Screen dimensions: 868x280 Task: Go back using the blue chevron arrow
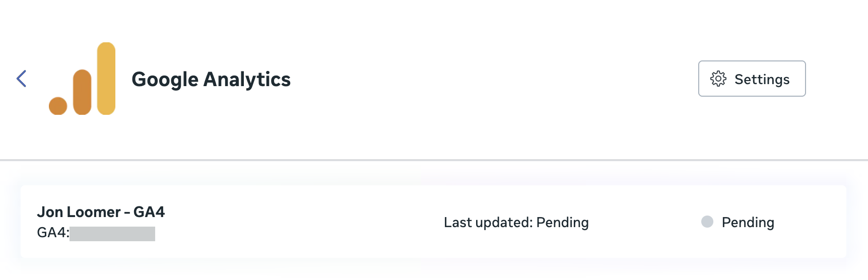21,79
